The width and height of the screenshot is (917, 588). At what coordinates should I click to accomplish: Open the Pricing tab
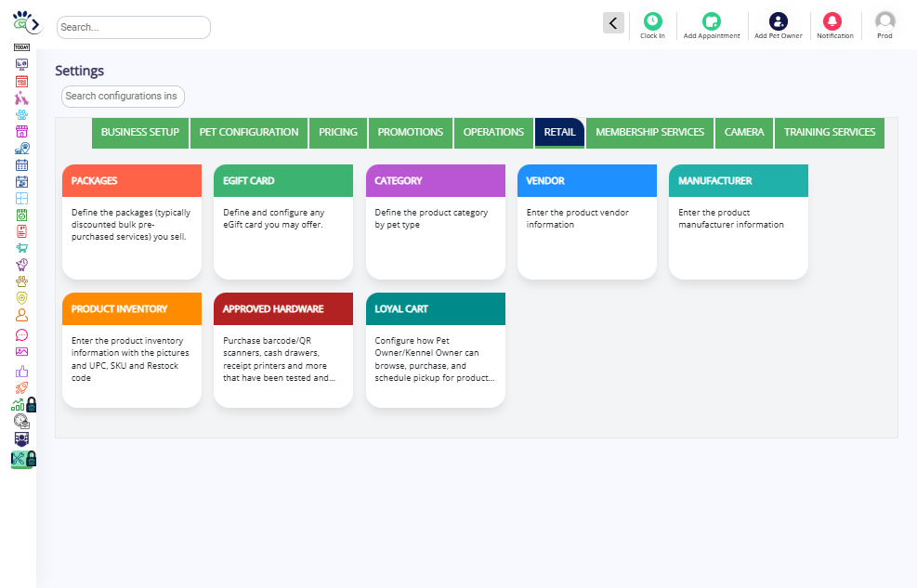click(338, 133)
